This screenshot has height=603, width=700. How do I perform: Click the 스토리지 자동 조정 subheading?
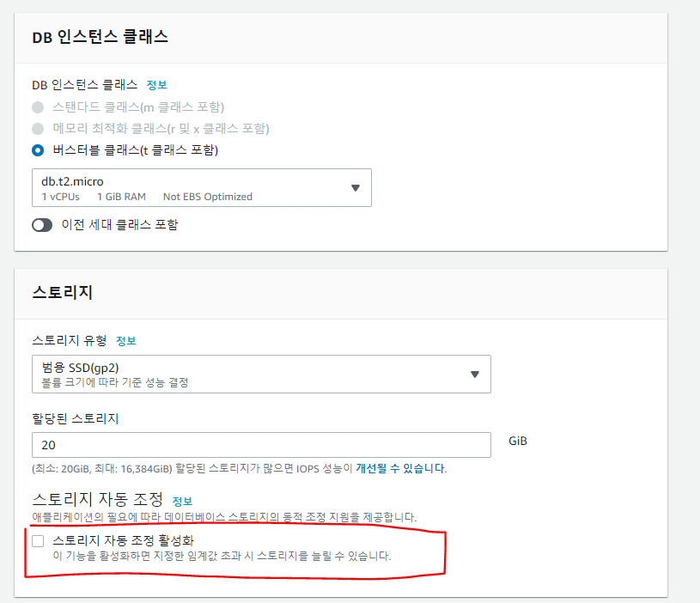coord(98,499)
